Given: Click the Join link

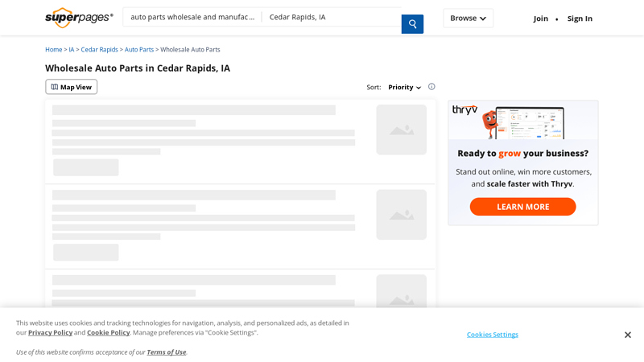Looking at the screenshot, I should pos(541,19).
